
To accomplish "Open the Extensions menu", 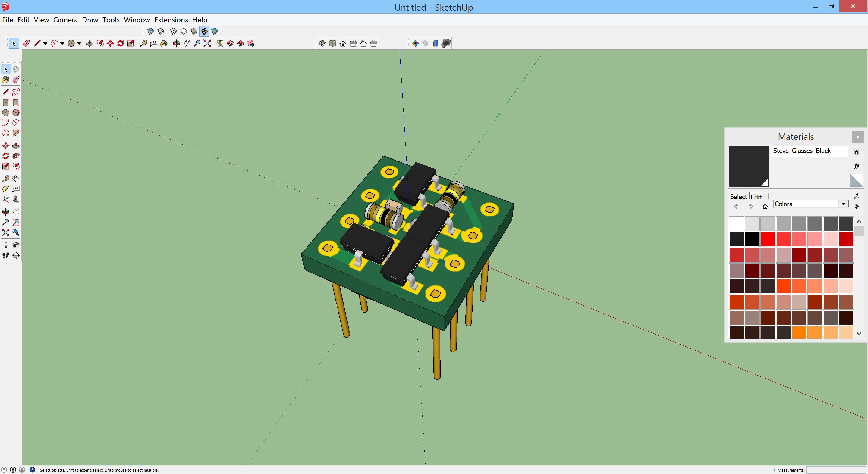I will tap(171, 20).
